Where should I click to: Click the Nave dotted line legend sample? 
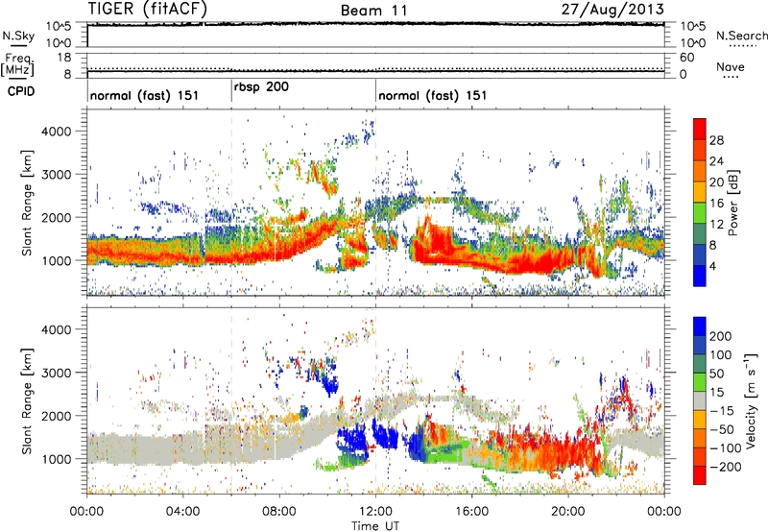[732, 77]
